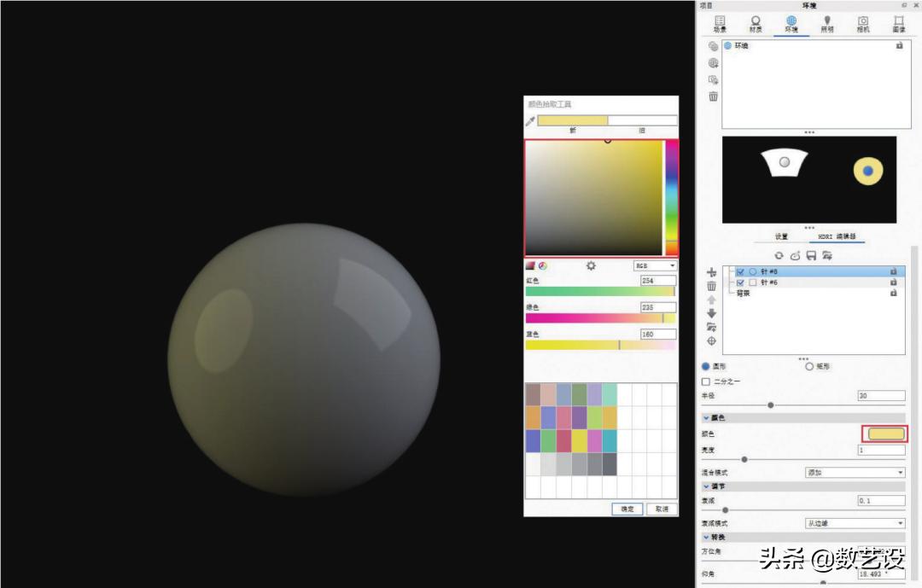The width and height of the screenshot is (922, 588).
Task: Click the save HDRI disk icon
Action: tap(811, 255)
